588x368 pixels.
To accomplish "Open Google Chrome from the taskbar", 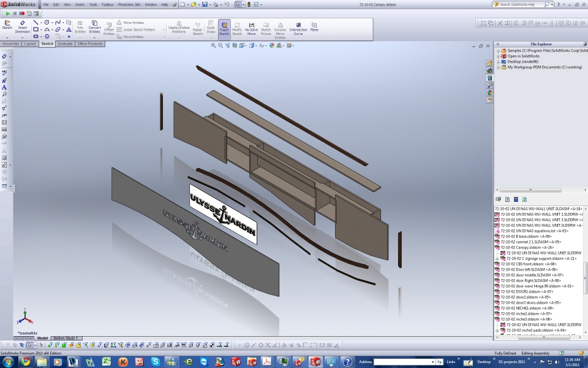I will [x=25, y=362].
